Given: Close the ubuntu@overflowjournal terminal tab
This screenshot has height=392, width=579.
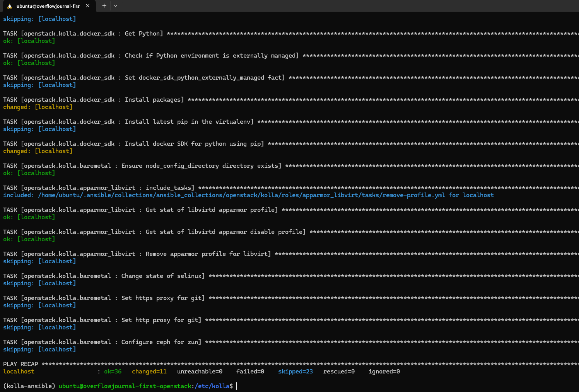Looking at the screenshot, I should 88,6.
